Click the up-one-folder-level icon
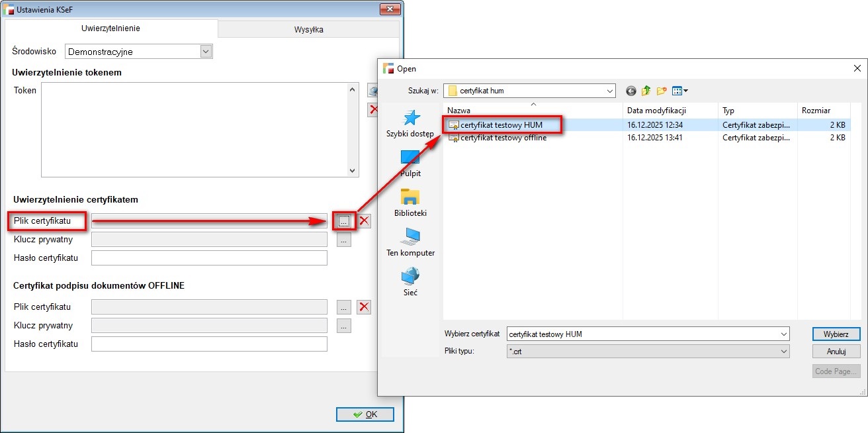Viewport: 868px width, 433px height. click(x=646, y=91)
